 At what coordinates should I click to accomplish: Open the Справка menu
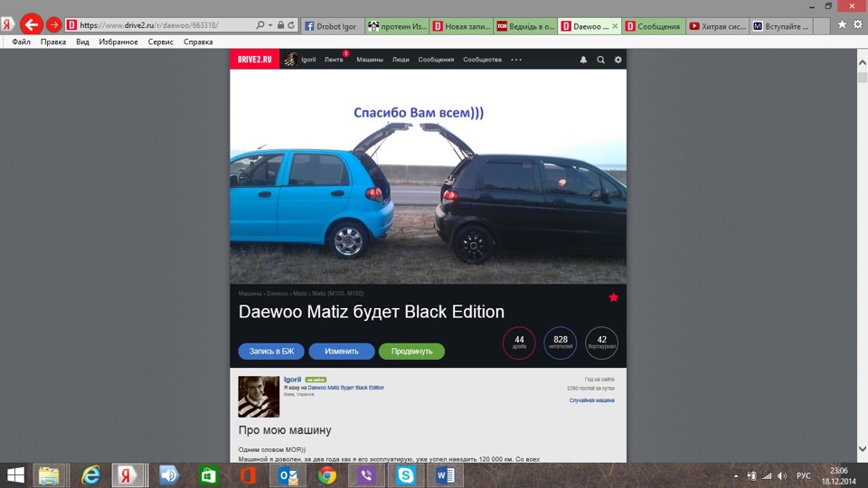[x=198, y=42]
